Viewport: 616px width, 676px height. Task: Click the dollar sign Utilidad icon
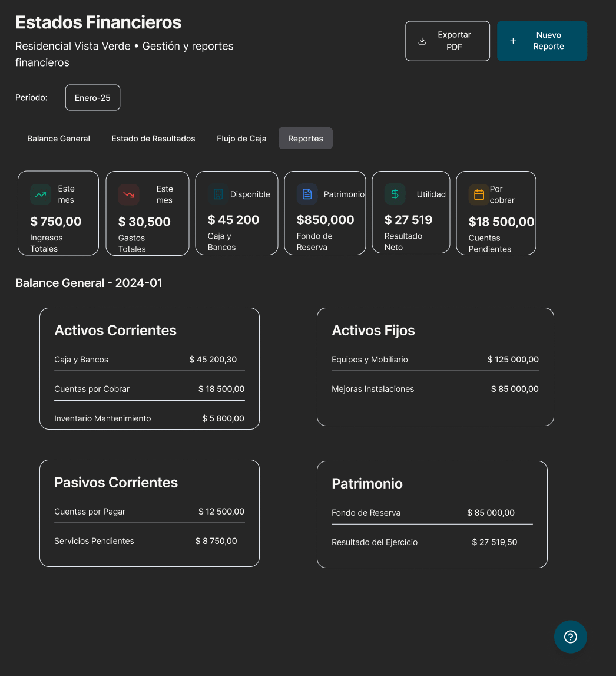tap(395, 194)
